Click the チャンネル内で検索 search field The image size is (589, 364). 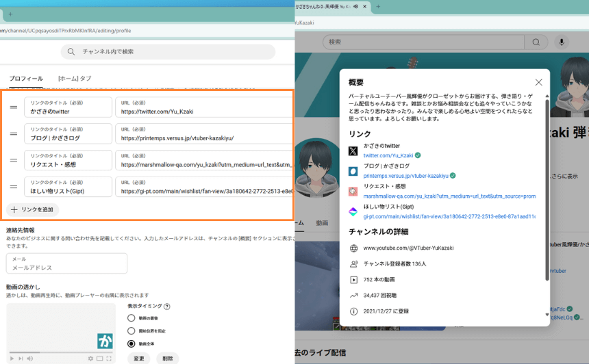pyautogui.click(x=168, y=52)
